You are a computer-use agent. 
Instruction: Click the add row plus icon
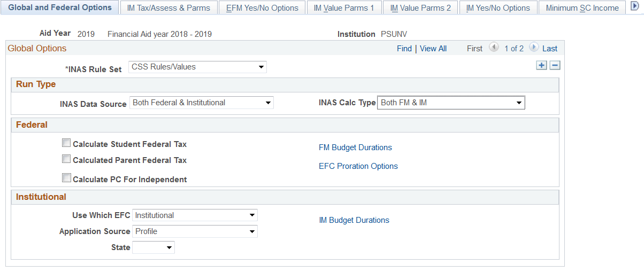coord(542,65)
